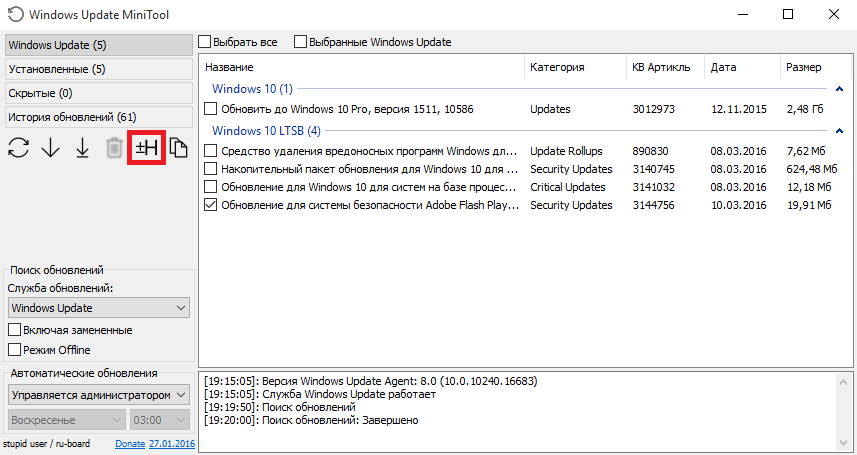Uncheck the Adobe Flash Player security update
The image size is (857, 455).
pyautogui.click(x=210, y=205)
